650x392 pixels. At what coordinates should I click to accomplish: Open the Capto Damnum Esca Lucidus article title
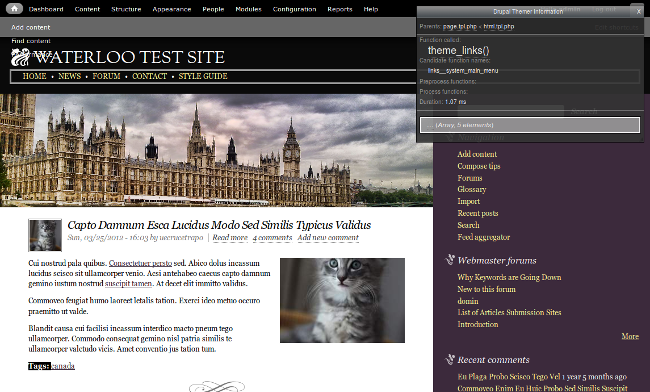point(219,225)
